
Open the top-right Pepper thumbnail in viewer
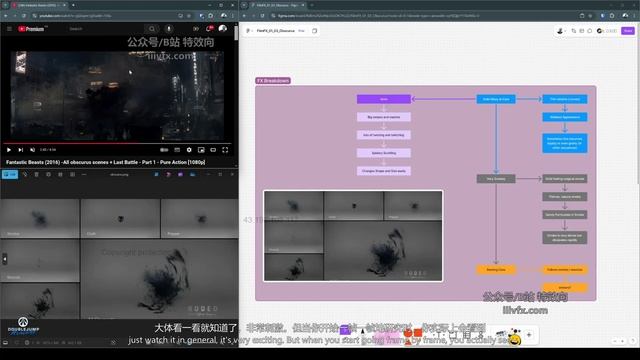200,219
